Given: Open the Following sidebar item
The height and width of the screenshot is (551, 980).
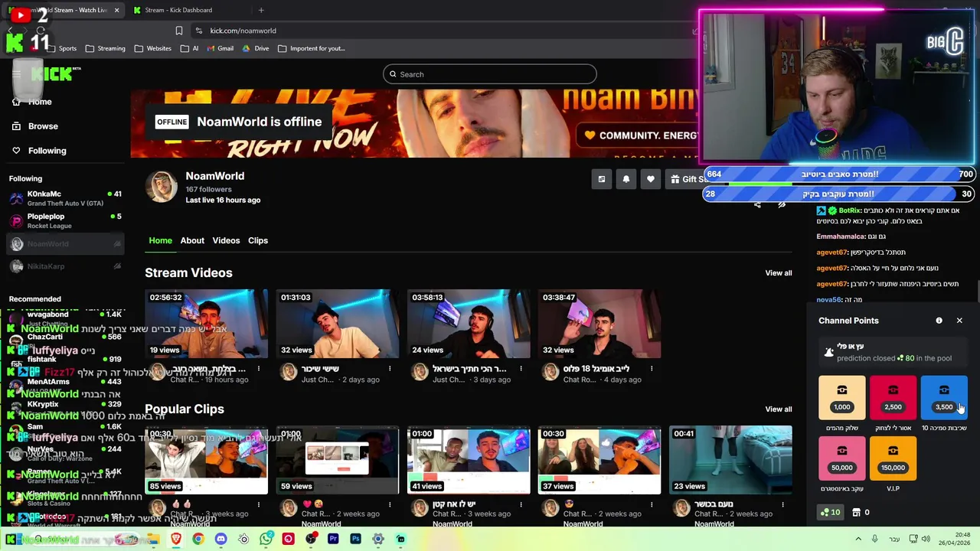Looking at the screenshot, I should pyautogui.click(x=39, y=151).
